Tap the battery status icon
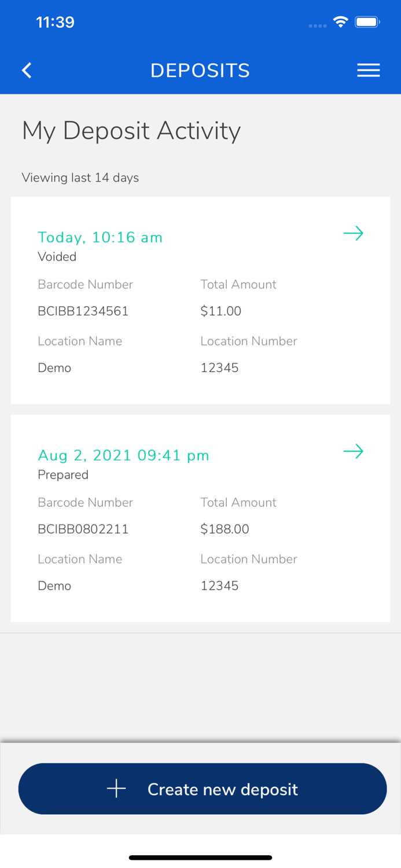This screenshot has height=868, width=401. tap(367, 22)
